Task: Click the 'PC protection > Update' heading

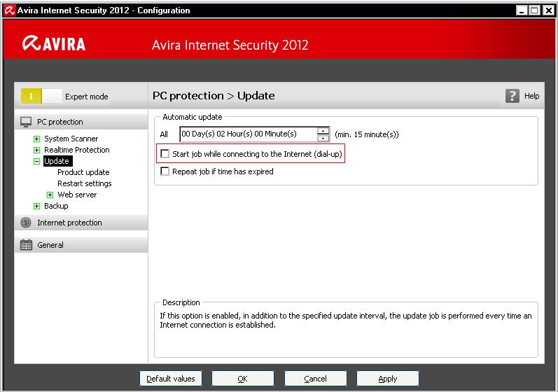Action: [214, 96]
